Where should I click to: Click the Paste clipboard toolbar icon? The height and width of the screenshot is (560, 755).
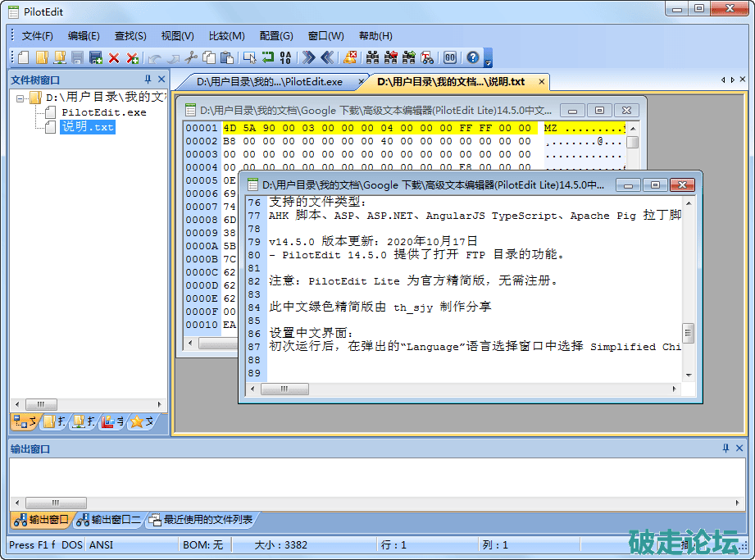tap(227, 57)
